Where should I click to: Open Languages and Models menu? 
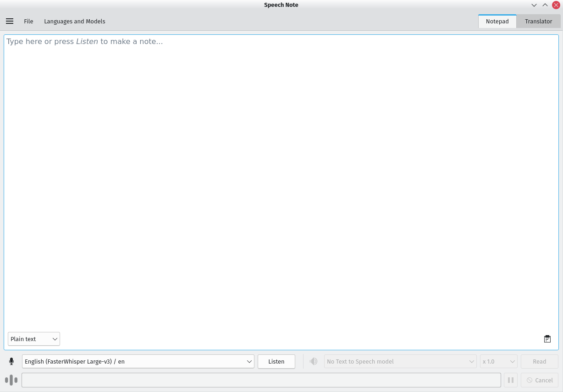click(75, 21)
